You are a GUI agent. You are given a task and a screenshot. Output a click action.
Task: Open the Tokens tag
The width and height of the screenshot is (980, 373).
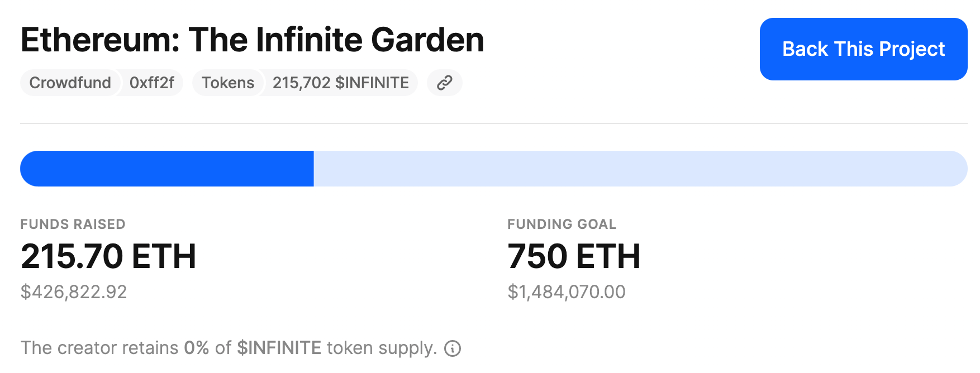coord(227,83)
